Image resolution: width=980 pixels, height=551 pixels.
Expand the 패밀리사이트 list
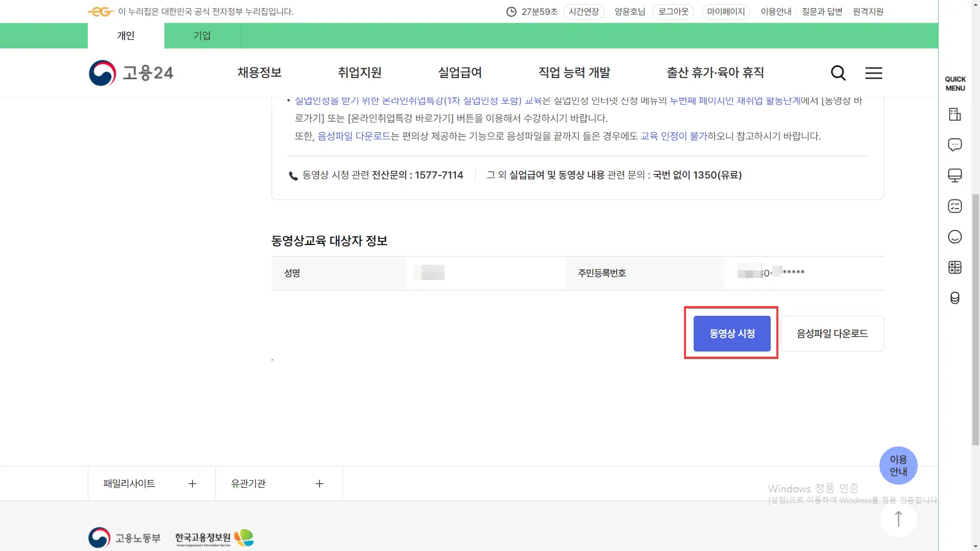coord(152,484)
